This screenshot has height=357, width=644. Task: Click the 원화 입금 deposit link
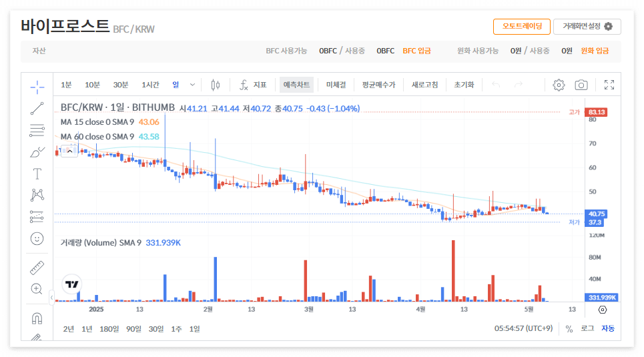pos(595,51)
